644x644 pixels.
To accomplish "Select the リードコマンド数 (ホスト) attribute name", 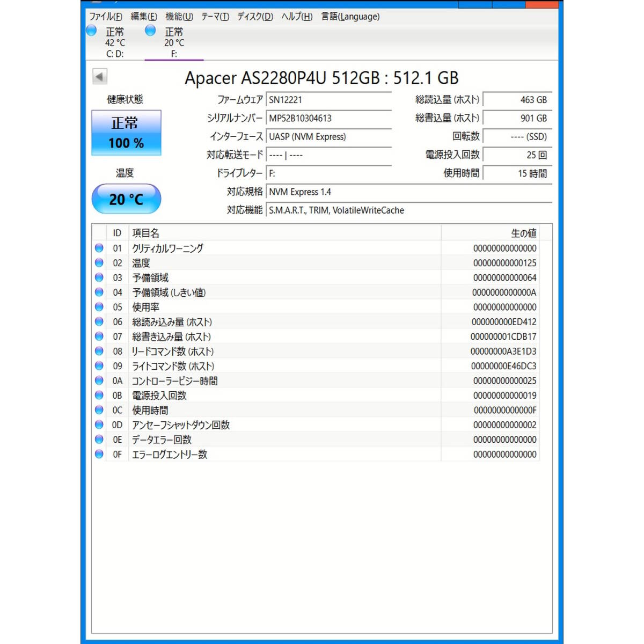I will (173, 352).
